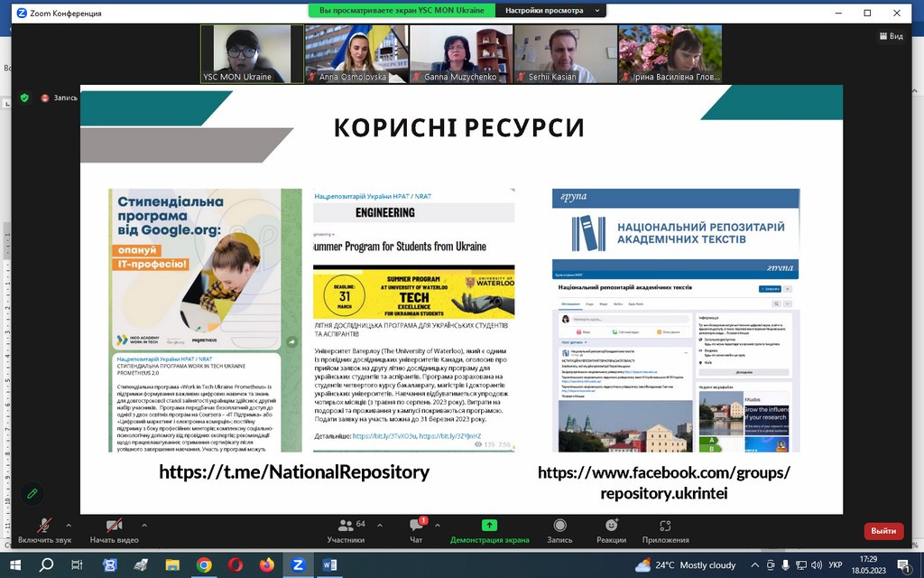
Task: Click the t.me/NationalRepository link text
Action: tap(294, 471)
